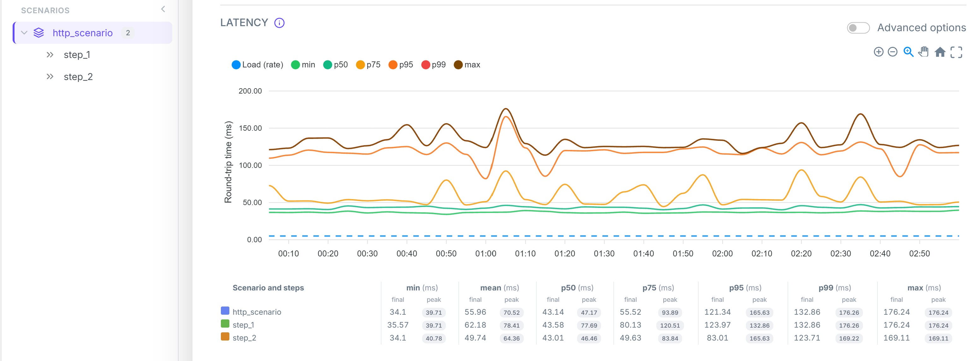The height and width of the screenshot is (361, 980).
Task: Toggle the p95 series in legend
Action: [401, 65]
